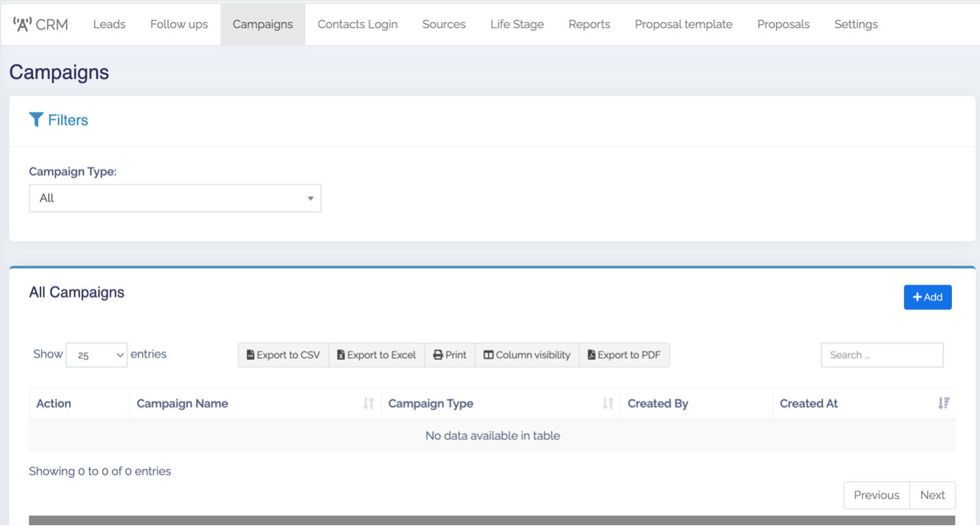Image resolution: width=980 pixels, height=528 pixels.
Task: Add a new campaign
Action: [x=927, y=298]
